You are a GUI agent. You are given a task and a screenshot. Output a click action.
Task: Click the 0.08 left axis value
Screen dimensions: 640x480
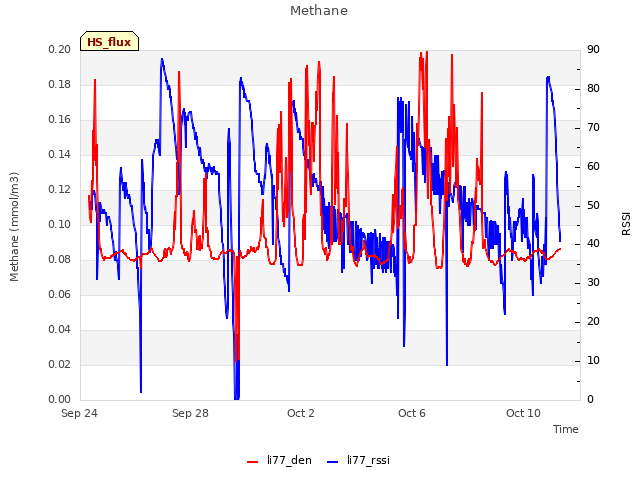(60, 260)
